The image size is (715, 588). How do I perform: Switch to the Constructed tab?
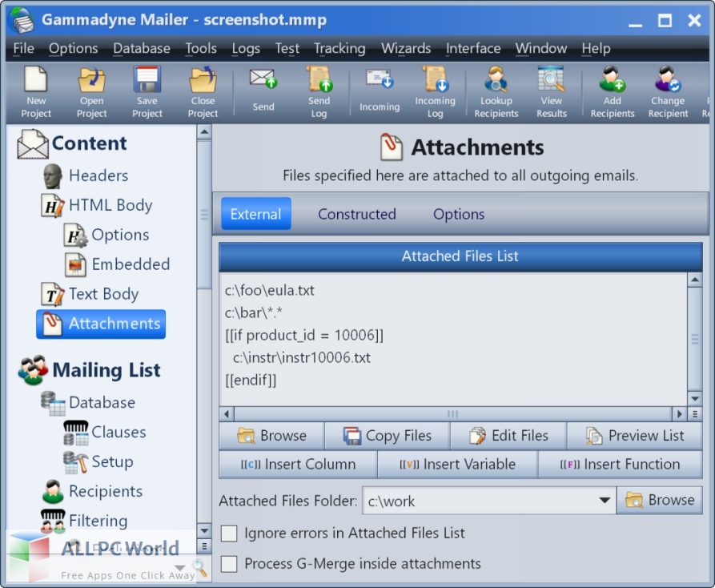click(x=357, y=215)
